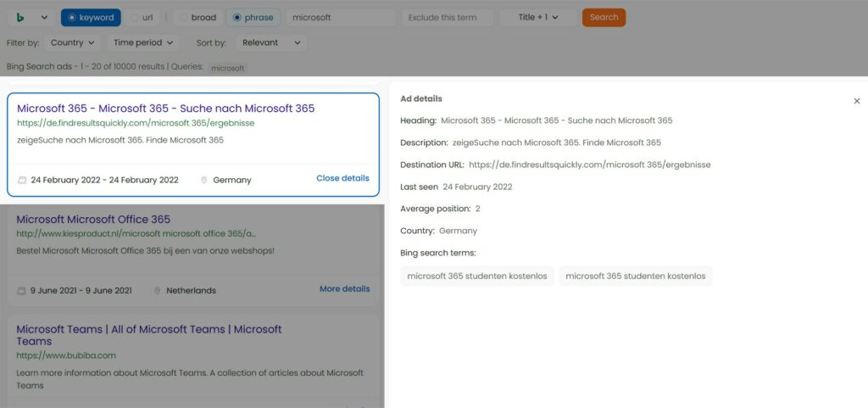868x408 pixels.
Task: Click the Destination URL in Ad details
Action: 590,165
